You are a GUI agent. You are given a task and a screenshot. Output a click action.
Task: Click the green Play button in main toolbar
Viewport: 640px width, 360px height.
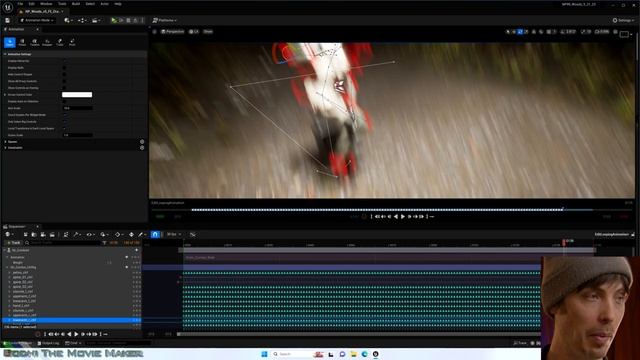114,20
